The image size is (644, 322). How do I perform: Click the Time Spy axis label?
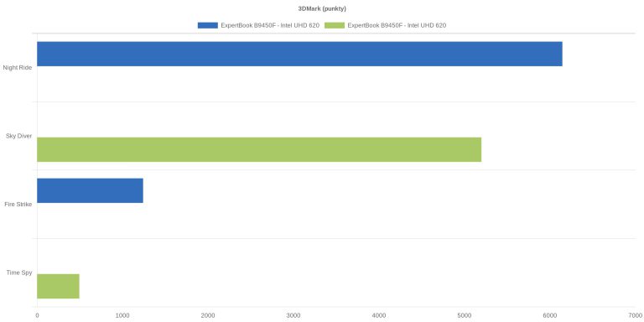pyautogui.click(x=19, y=273)
